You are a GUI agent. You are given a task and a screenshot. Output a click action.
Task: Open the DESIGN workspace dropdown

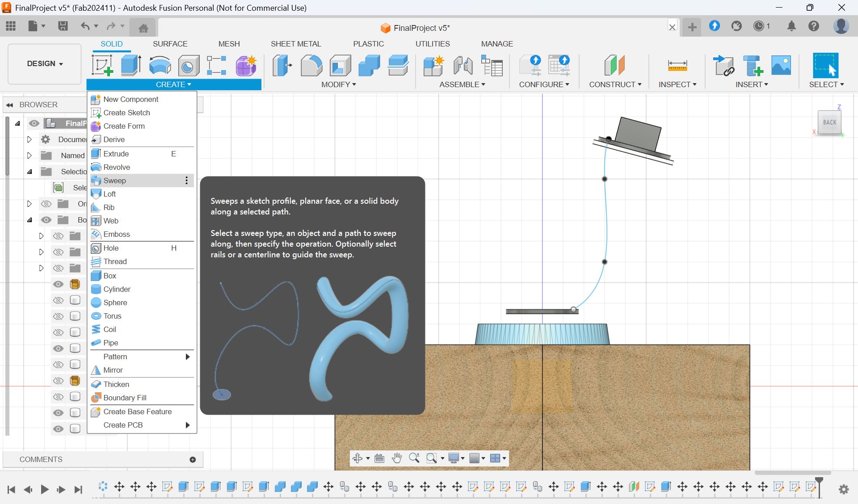click(x=45, y=63)
